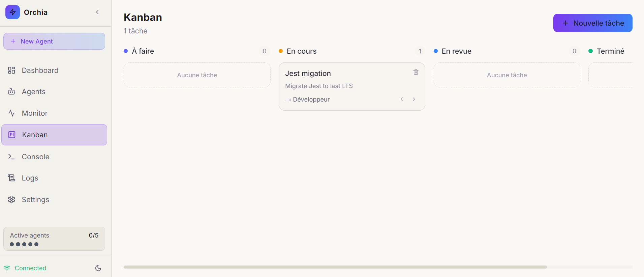This screenshot has width=644, height=277.
Task: Delete the Jest migation task
Action: pyautogui.click(x=416, y=72)
